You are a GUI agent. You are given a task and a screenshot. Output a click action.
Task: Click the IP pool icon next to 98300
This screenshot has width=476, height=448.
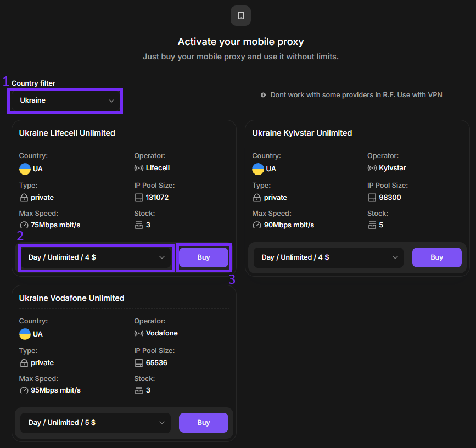(372, 198)
